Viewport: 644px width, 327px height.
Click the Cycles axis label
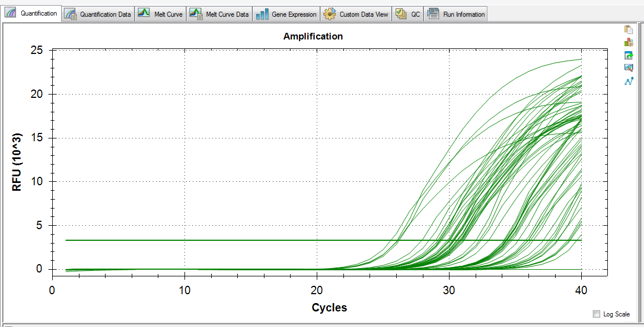point(330,307)
